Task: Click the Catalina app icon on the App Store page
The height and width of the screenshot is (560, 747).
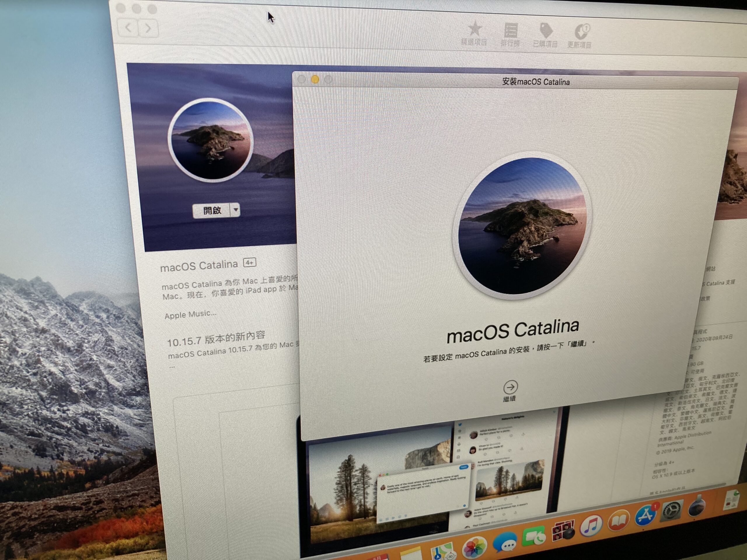Action: 210,140
